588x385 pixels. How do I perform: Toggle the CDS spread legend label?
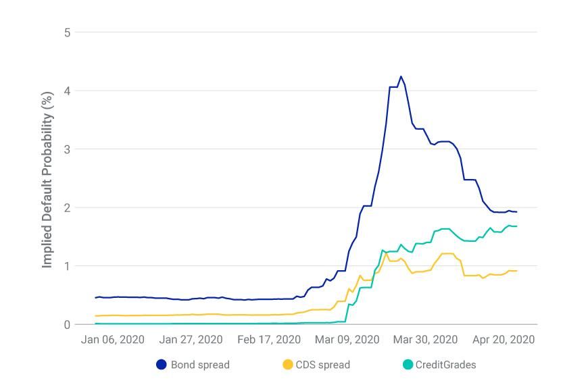pyautogui.click(x=323, y=365)
